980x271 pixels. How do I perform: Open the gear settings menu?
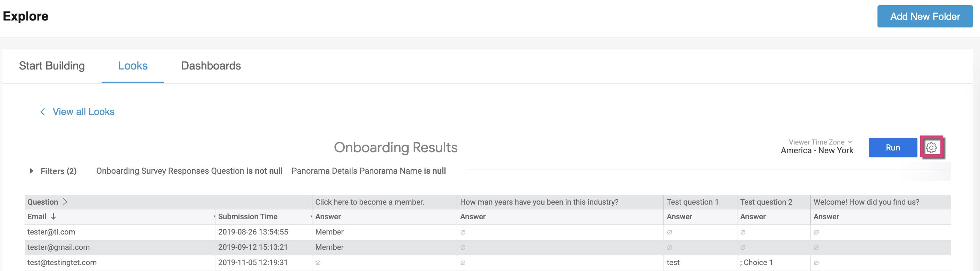[x=931, y=147]
